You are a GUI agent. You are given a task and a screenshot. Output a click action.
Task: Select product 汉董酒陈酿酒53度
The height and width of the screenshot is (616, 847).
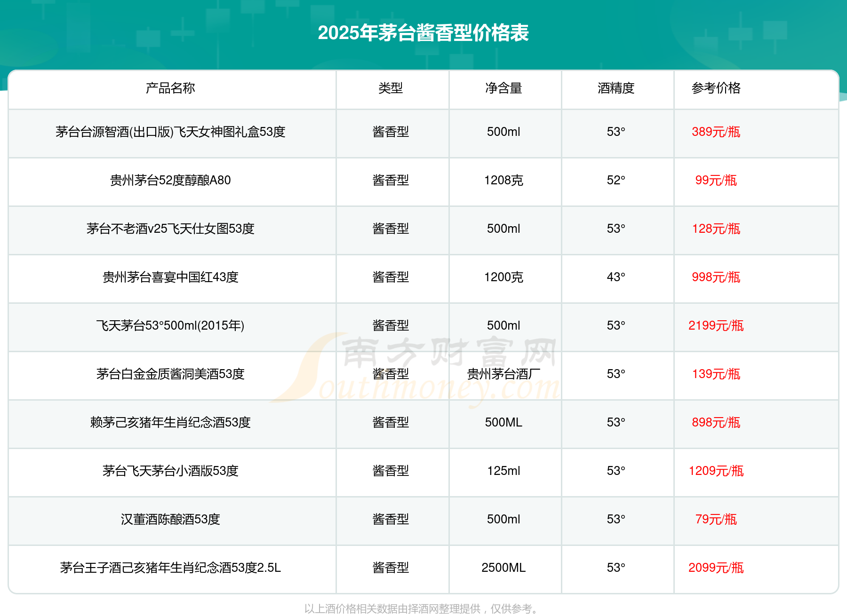170,519
